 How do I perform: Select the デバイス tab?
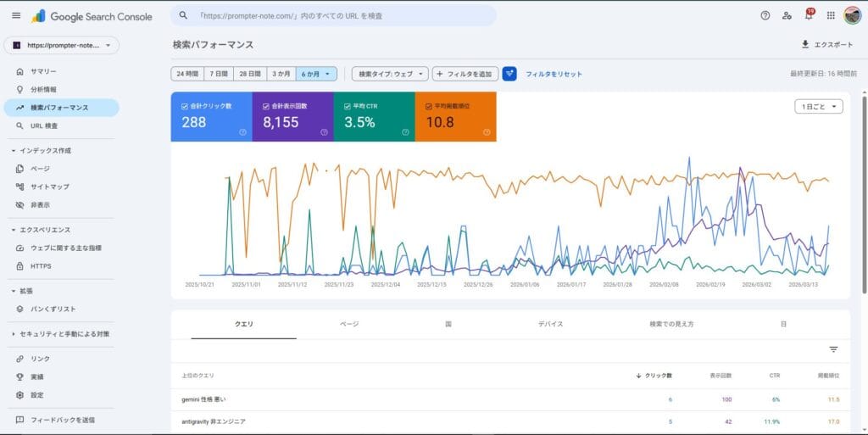549,324
